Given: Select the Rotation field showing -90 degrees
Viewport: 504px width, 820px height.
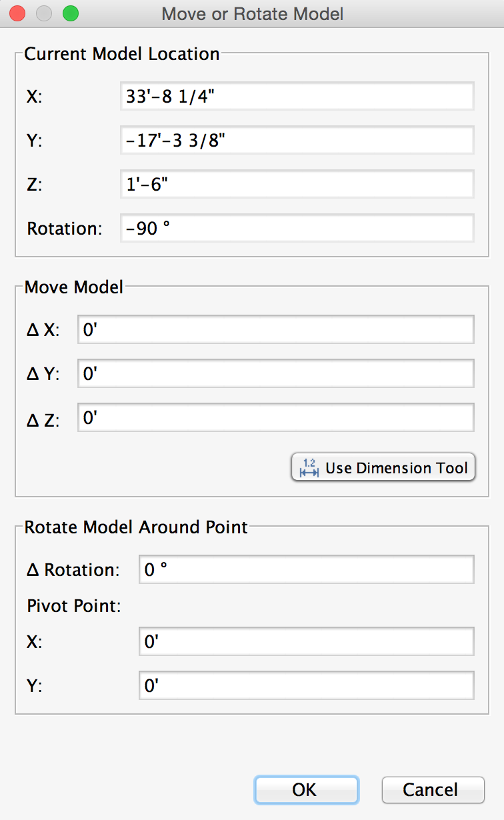Looking at the screenshot, I should [296, 228].
